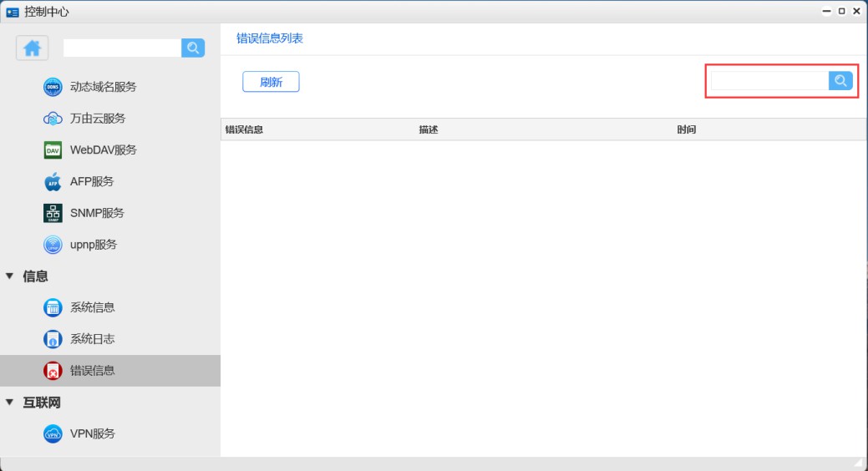Select the AFP服务 apple icon

click(x=53, y=181)
